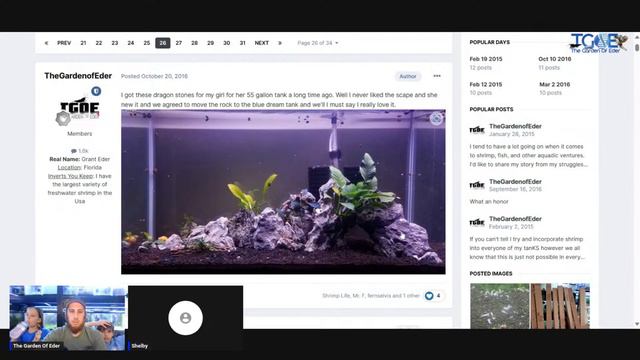The height and width of the screenshot is (360, 640).
Task: Go to the PREV page
Action: click(64, 43)
